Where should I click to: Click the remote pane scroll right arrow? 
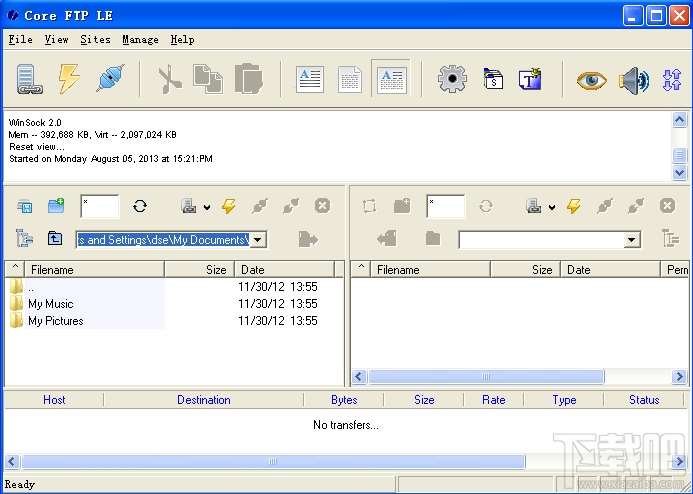679,376
